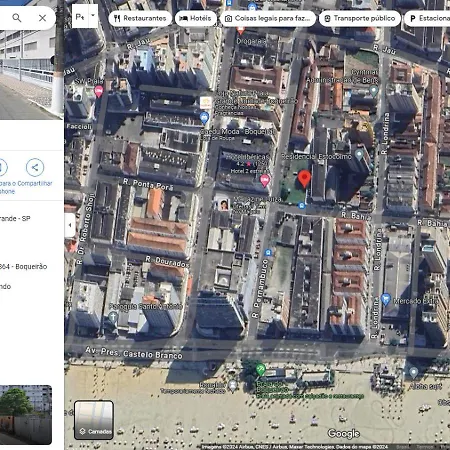Click the Paróquia Santo Antônio church pin
The image size is (450, 450).
113,317
